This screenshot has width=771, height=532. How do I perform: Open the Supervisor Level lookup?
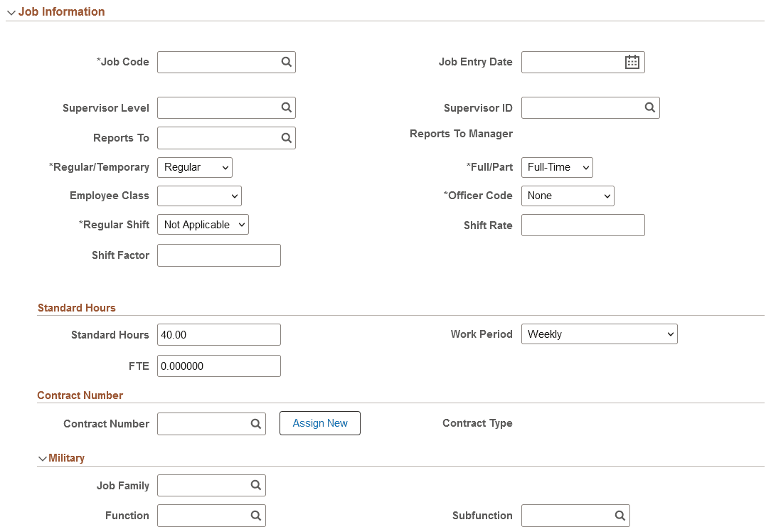click(286, 107)
